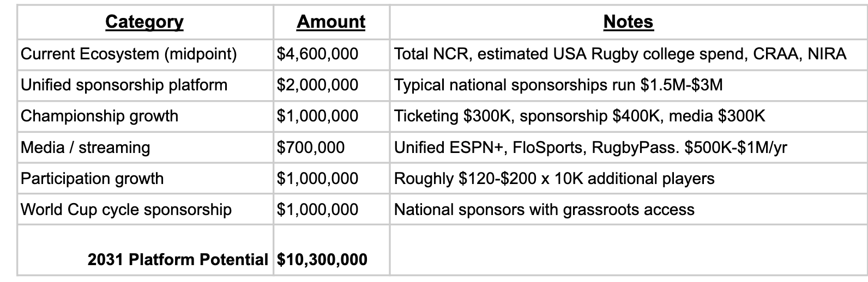This screenshot has height=282, width=868.
Task: Select the Participation growth cell
Action: pos(92,179)
